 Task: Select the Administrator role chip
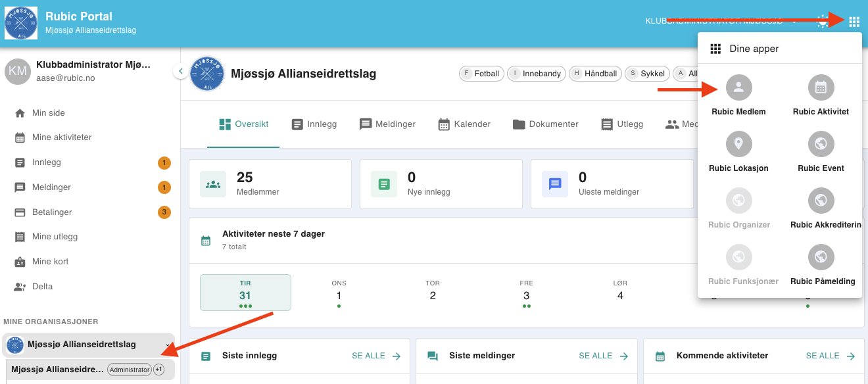(x=130, y=370)
